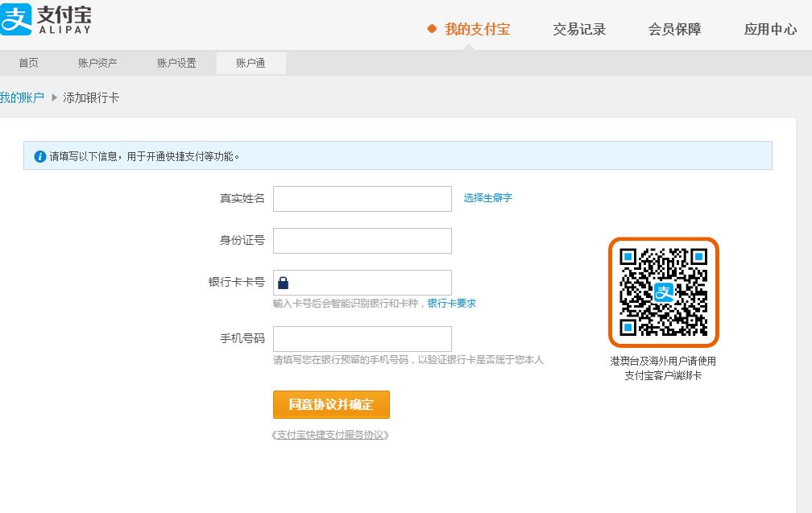Click the 选择生僻字 link
Image resolution: width=812 pixels, height=513 pixels.
tap(488, 198)
